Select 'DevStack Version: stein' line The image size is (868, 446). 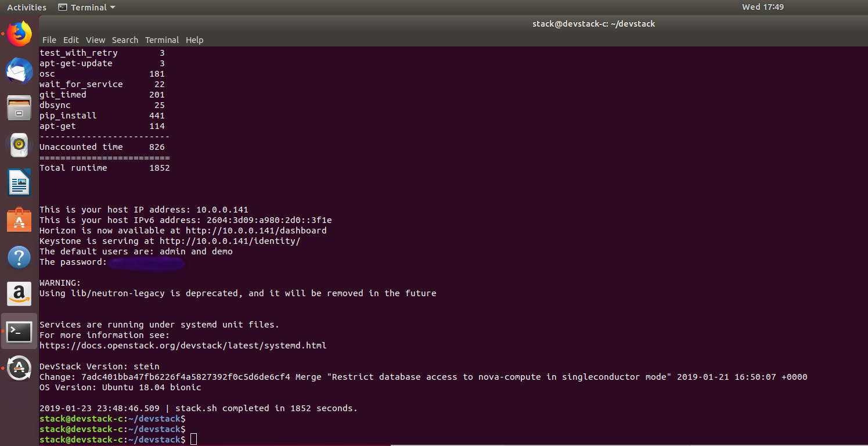coord(99,366)
